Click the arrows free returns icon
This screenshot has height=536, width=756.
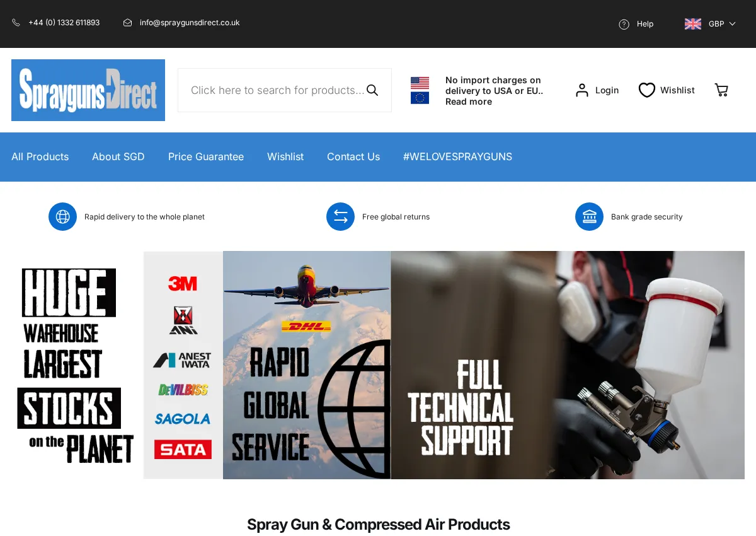(x=340, y=217)
